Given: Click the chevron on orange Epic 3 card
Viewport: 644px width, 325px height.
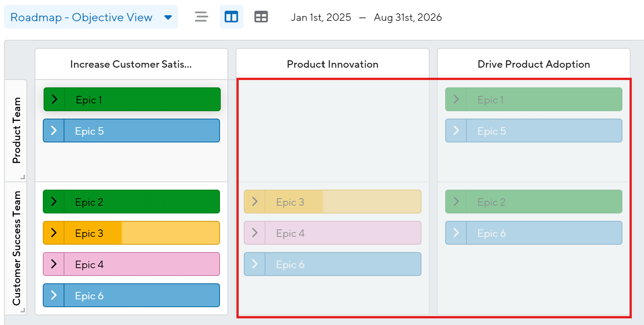Looking at the screenshot, I should (54, 233).
